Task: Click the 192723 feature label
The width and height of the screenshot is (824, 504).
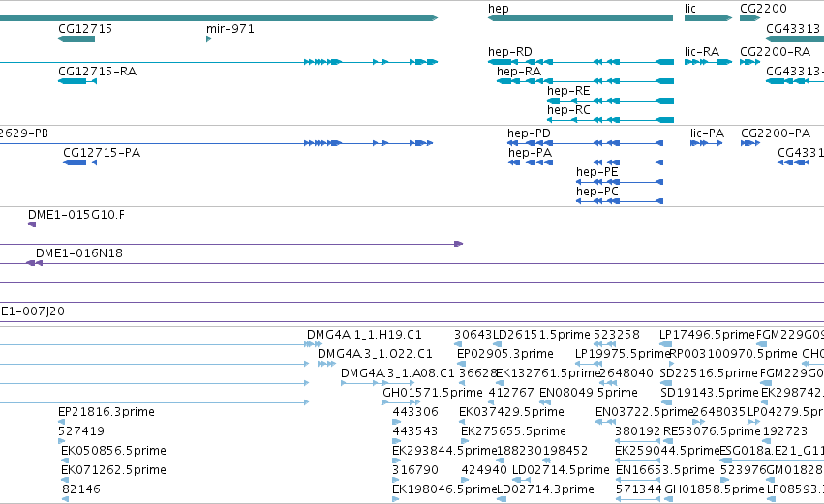Action: [x=785, y=431]
